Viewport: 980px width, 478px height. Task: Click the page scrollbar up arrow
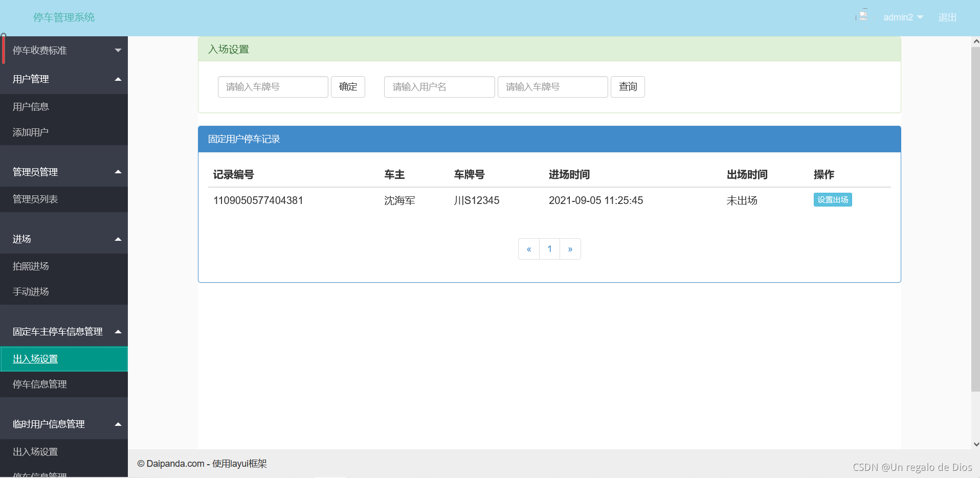pos(976,41)
